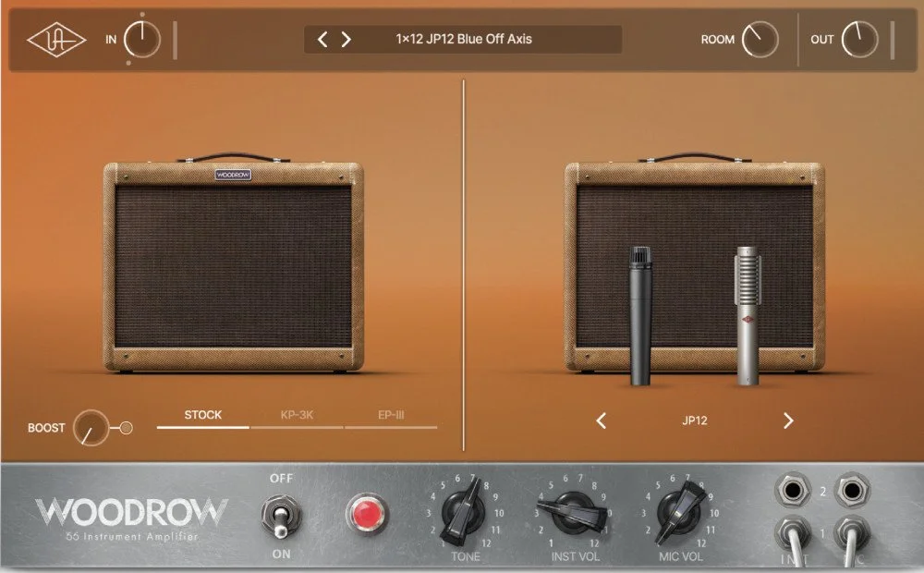The image size is (924, 573).
Task: Switch to the next speaker with the right chevron
Action: click(788, 421)
